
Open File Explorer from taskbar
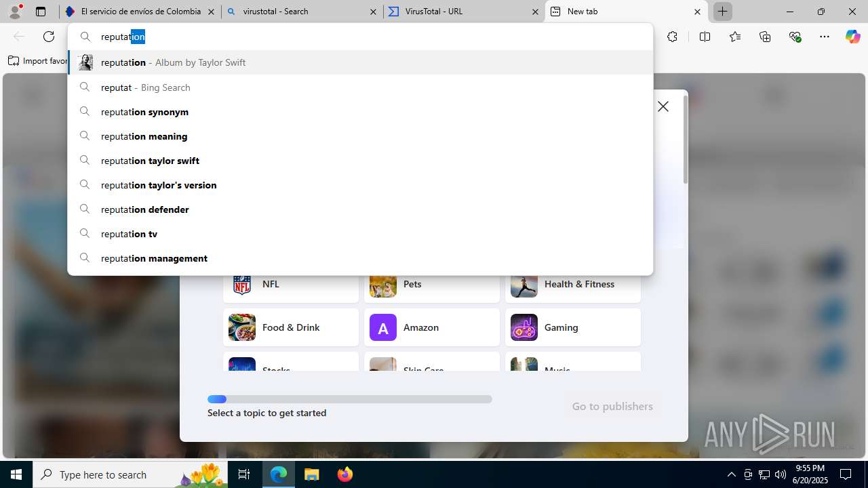click(x=312, y=474)
